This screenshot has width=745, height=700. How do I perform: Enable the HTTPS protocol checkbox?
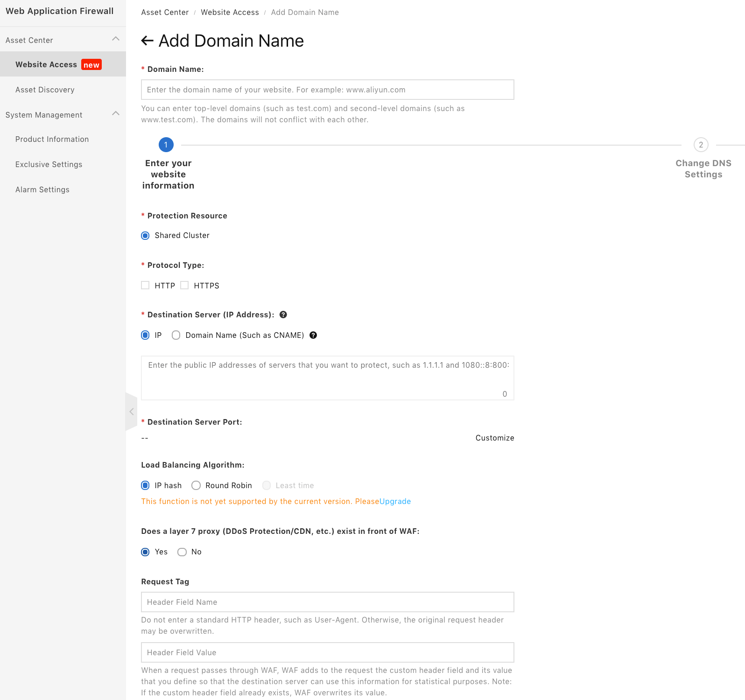185,286
